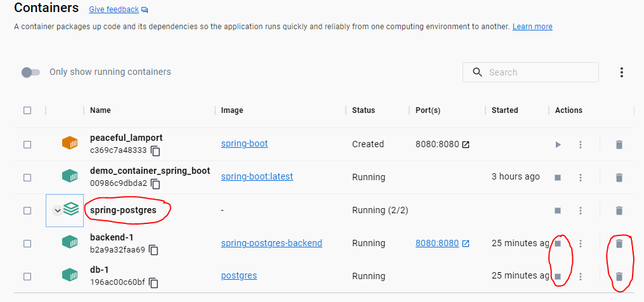Toggle Only show running containers

point(30,72)
